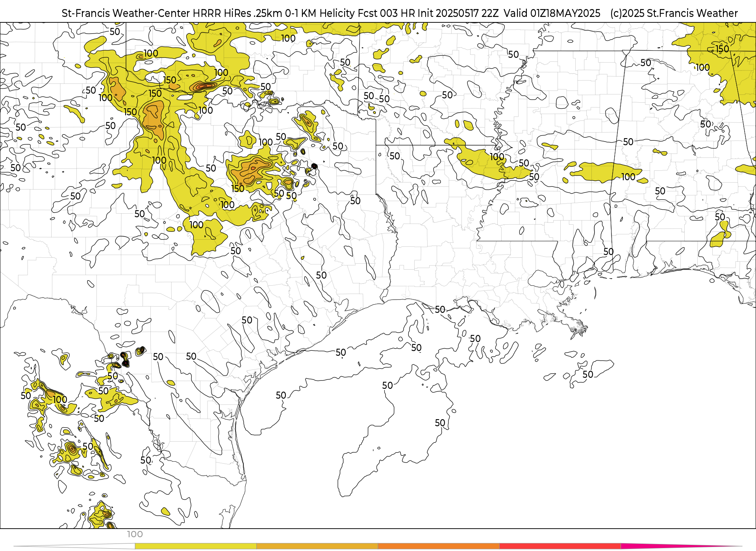Select the yellow segment of the color bar
The width and height of the screenshot is (756, 551).
[x=196, y=546]
